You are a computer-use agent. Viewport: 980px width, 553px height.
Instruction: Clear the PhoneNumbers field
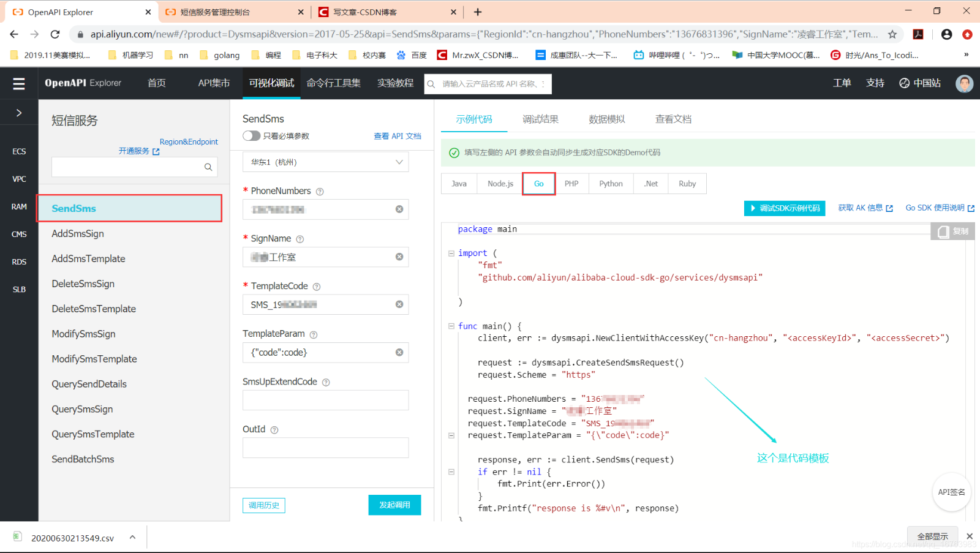[x=399, y=209]
